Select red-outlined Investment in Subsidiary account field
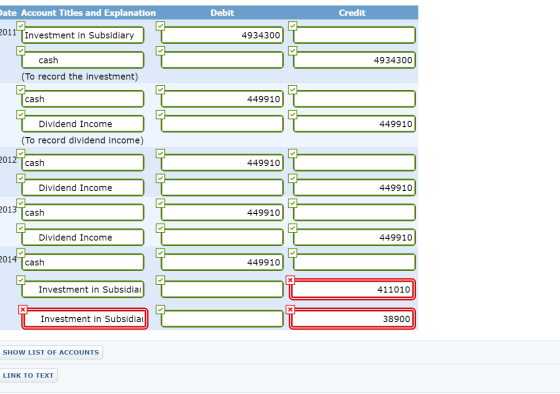Image resolution: width=560 pixels, height=394 pixels. 85,319
